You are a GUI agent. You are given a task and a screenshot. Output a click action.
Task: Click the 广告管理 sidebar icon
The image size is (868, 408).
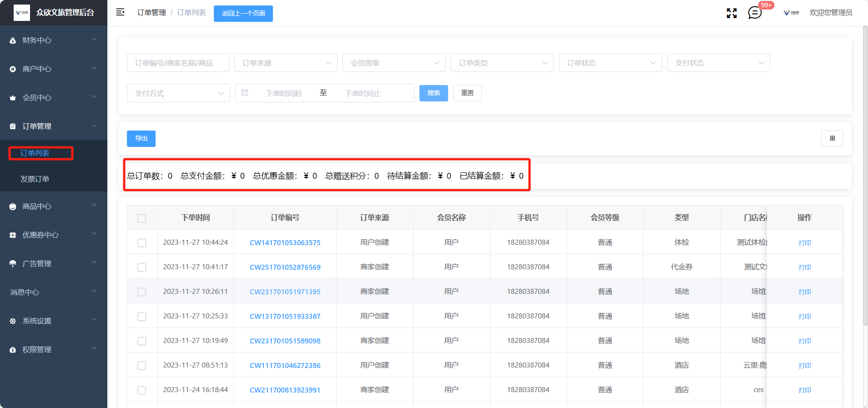pos(13,264)
